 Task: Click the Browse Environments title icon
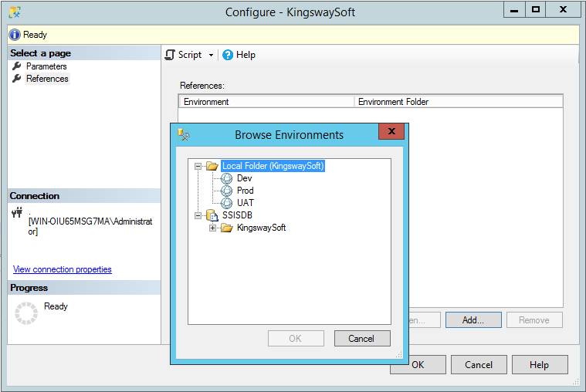point(183,134)
